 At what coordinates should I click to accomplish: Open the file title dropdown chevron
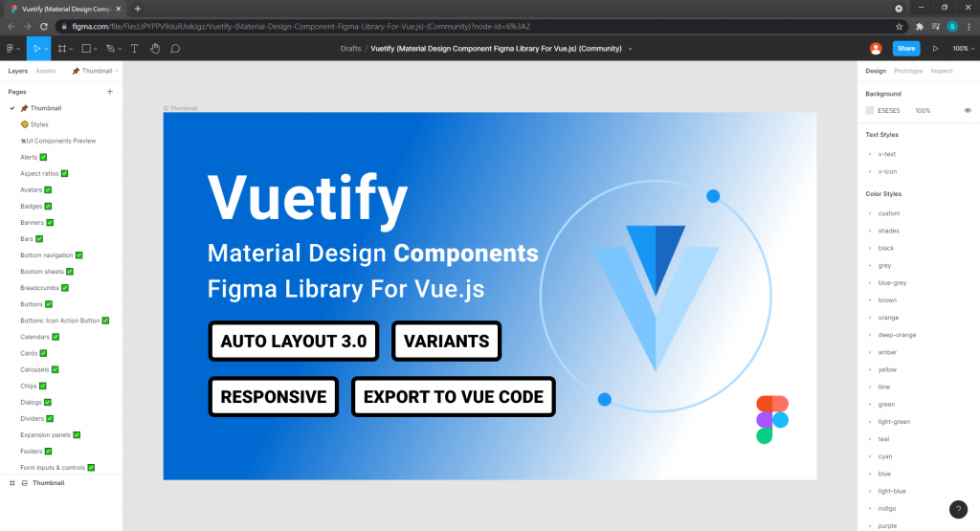pos(630,49)
